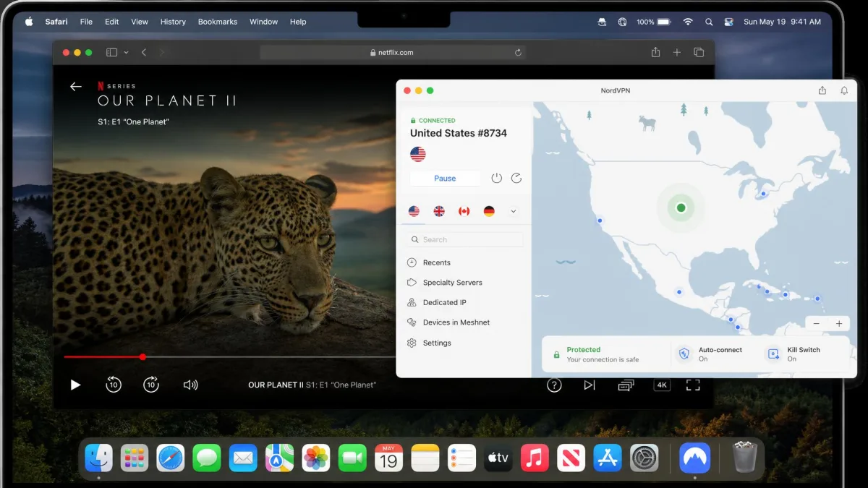
Task: Open NordVPN from the Dock
Action: click(x=695, y=458)
